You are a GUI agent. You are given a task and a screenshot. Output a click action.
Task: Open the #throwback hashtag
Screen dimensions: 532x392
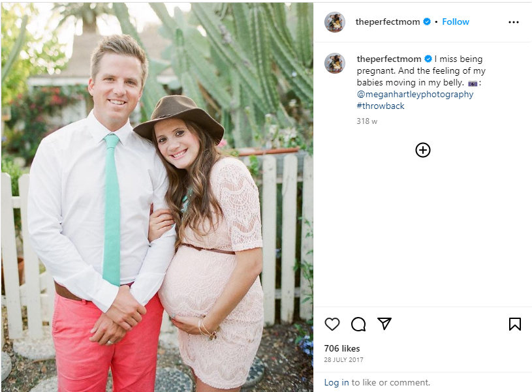click(381, 106)
